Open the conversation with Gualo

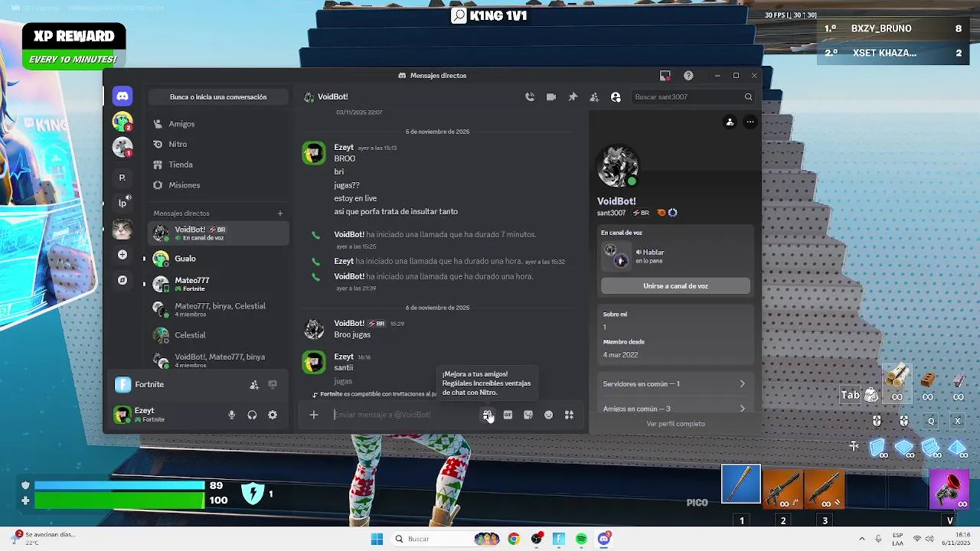(x=218, y=259)
